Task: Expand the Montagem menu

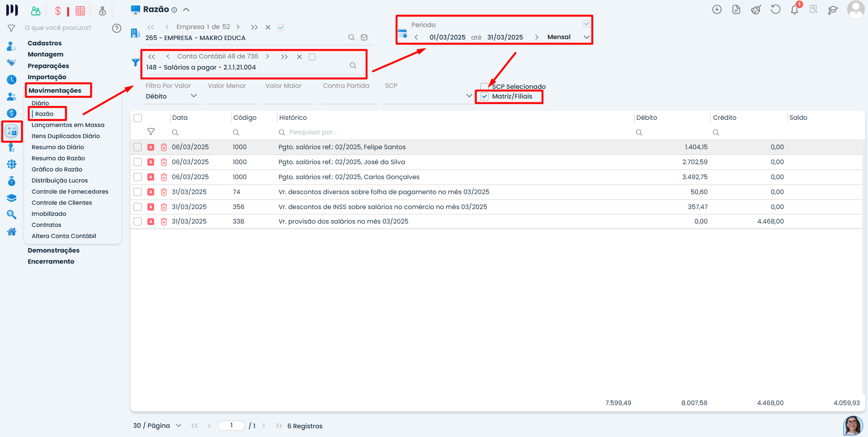Action: pos(45,55)
